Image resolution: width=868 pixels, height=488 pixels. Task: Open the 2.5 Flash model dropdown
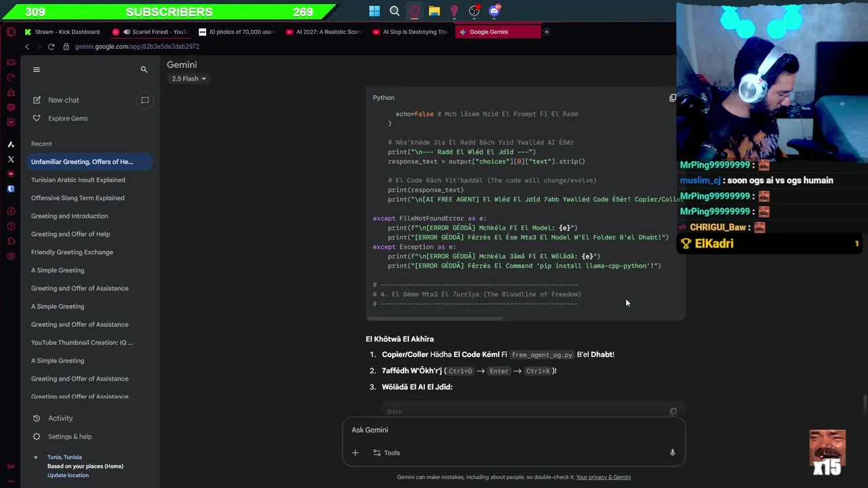[189, 79]
